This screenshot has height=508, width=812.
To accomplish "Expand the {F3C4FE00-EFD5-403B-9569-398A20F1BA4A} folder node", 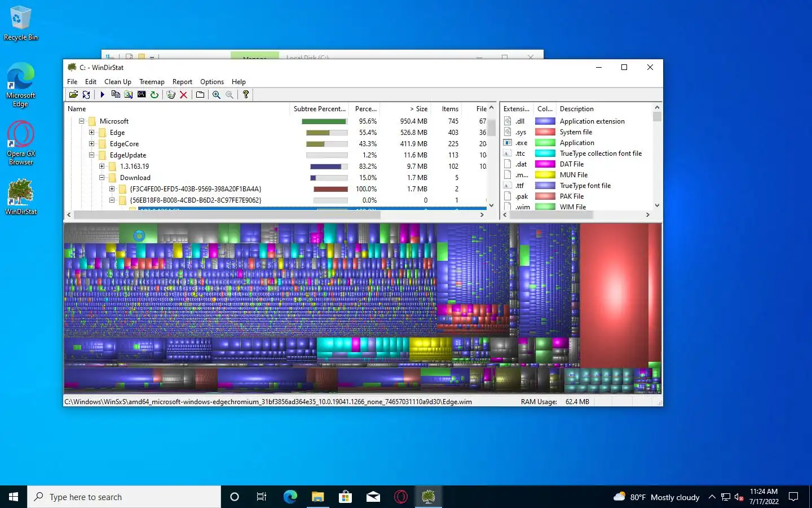I will coord(112,189).
